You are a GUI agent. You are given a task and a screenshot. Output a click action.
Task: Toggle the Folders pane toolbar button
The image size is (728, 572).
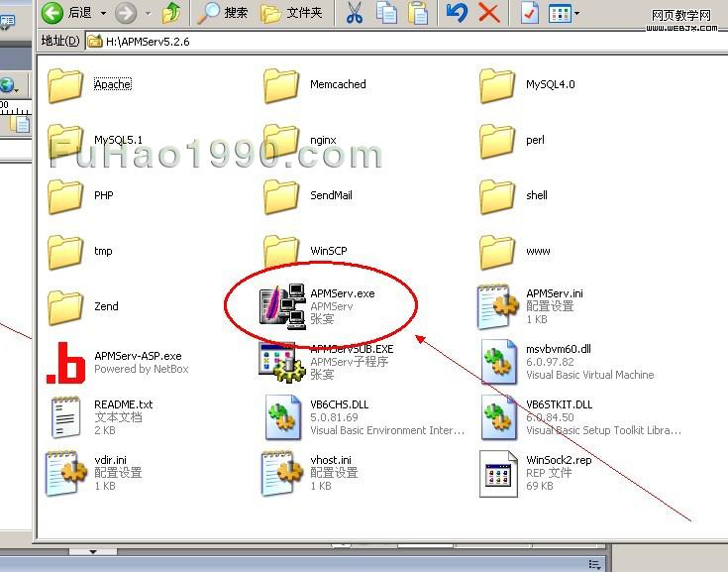(x=291, y=13)
